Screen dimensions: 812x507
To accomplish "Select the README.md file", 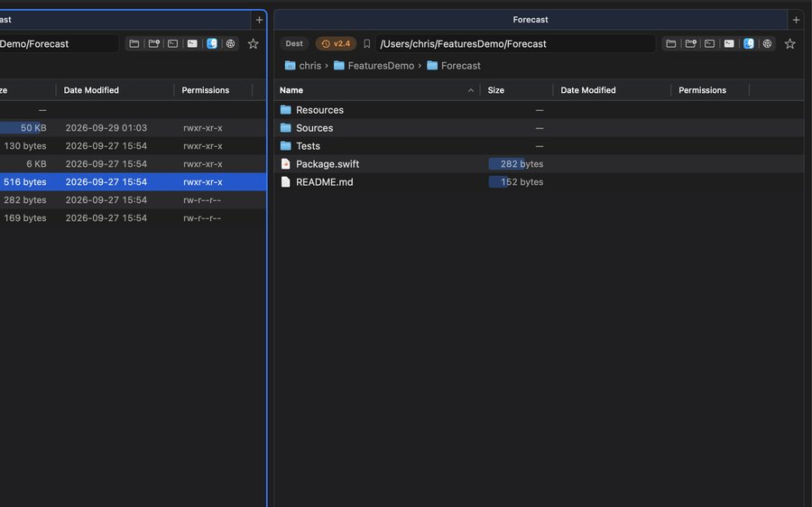I will coord(539,181).
